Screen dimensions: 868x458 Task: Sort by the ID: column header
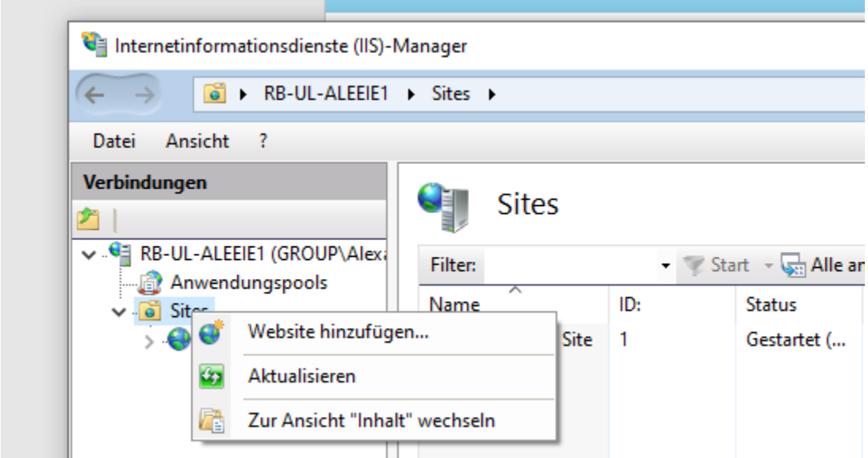click(x=629, y=304)
